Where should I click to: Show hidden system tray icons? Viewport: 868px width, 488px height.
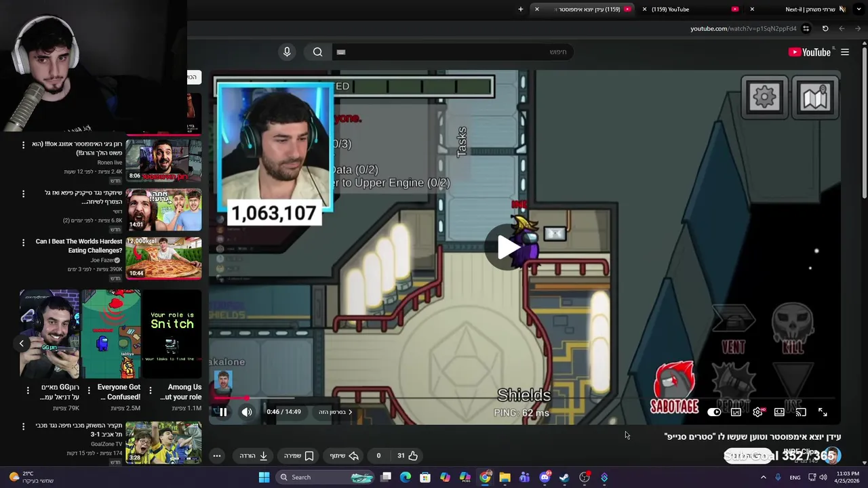point(763,477)
